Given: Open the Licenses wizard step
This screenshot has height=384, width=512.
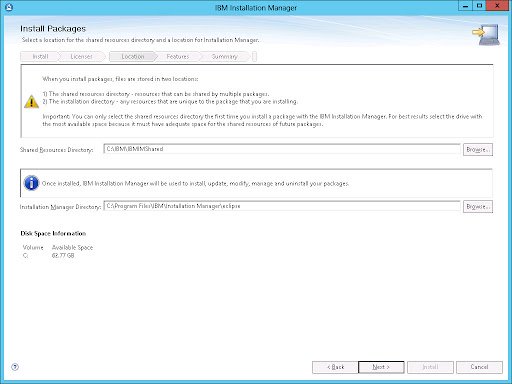Looking at the screenshot, I should (81, 57).
